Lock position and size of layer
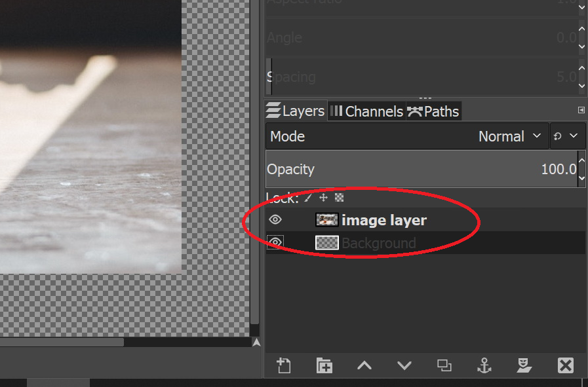 [323, 198]
